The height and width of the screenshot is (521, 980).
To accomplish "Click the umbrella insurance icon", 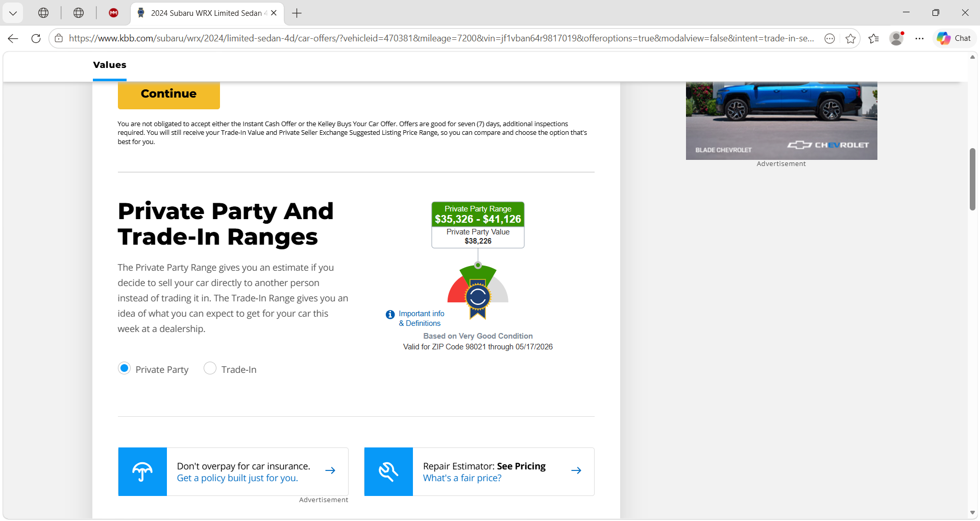I will tap(142, 471).
